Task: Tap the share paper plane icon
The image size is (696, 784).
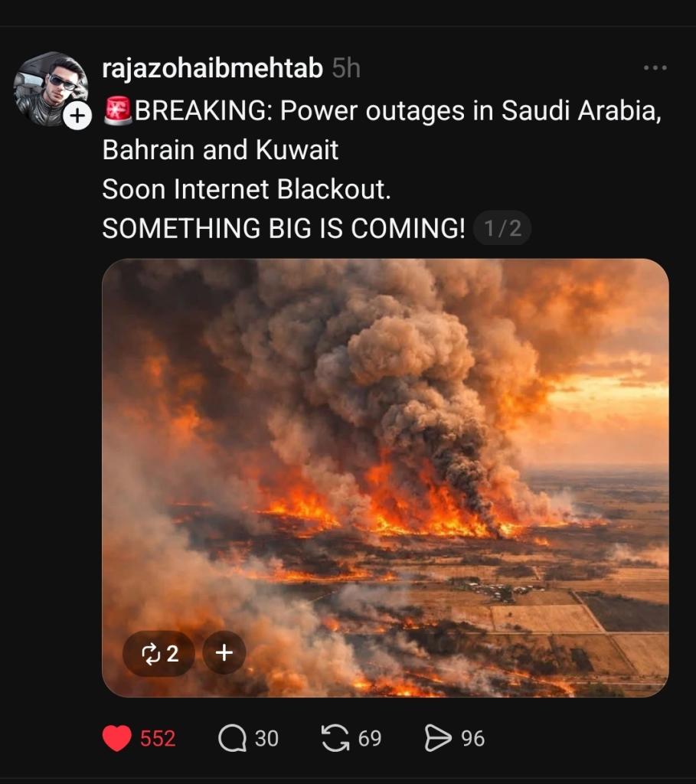Action: coord(437,738)
